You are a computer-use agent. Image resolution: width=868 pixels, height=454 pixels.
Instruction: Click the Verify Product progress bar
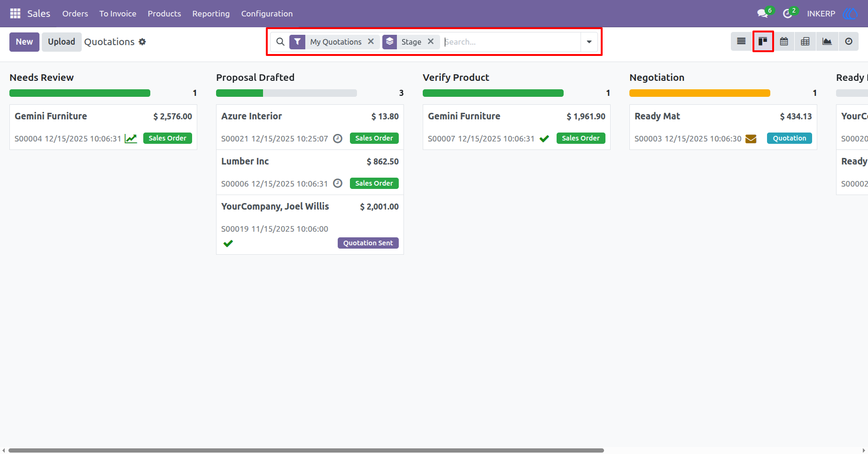point(493,93)
